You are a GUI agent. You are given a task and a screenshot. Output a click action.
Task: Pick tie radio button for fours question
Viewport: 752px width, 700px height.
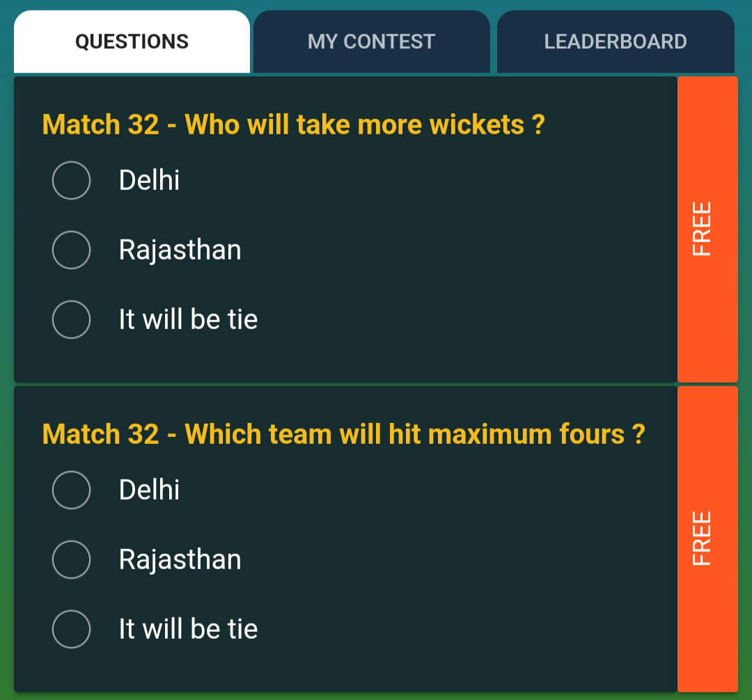[x=71, y=629]
